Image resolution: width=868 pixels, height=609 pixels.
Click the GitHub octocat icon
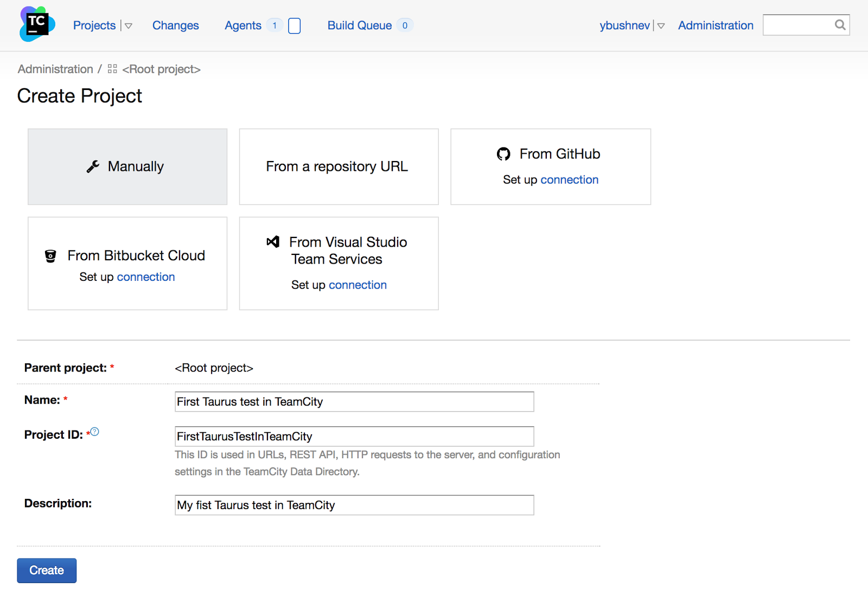pyautogui.click(x=503, y=154)
